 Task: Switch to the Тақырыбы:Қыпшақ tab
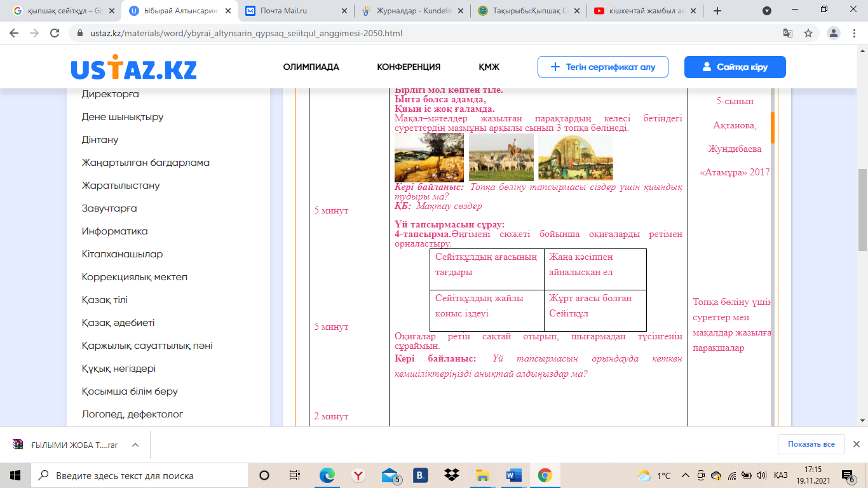click(530, 11)
